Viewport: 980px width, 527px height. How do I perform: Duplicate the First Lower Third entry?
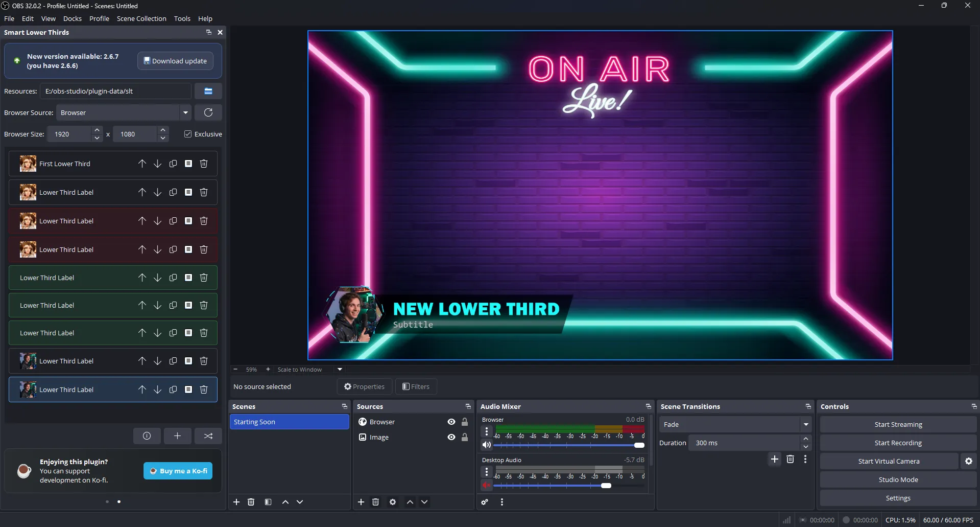(x=173, y=164)
